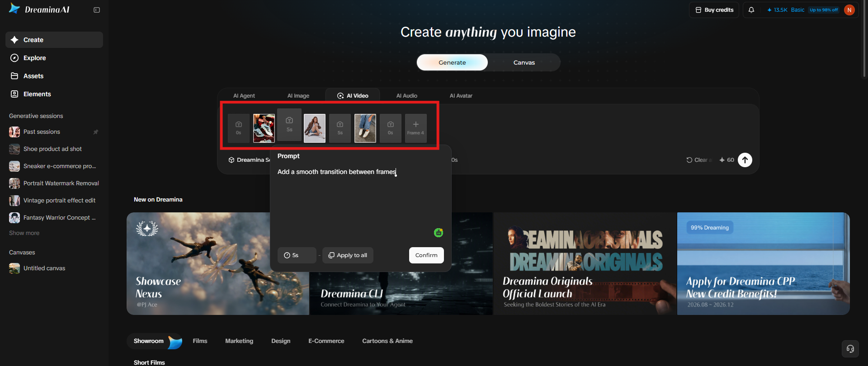Click the Apply to all button

348,255
